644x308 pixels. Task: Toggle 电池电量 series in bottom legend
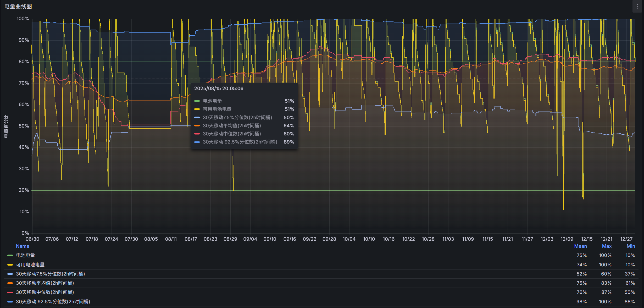click(25, 255)
